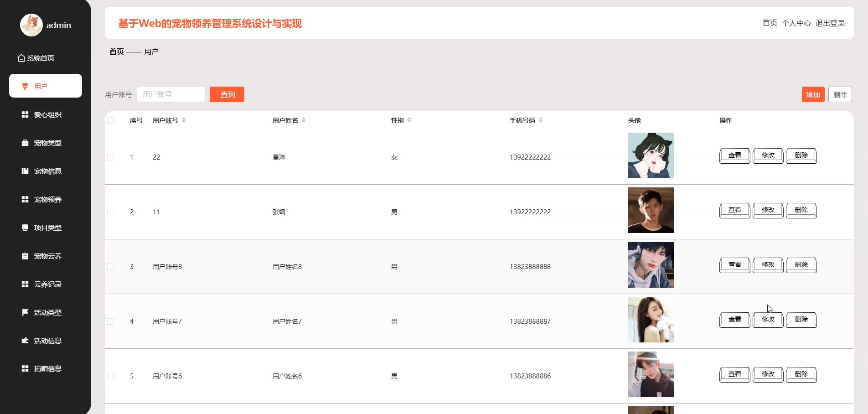Click the icon beside 项目类型
This screenshot has height=414, width=868.
pos(25,228)
